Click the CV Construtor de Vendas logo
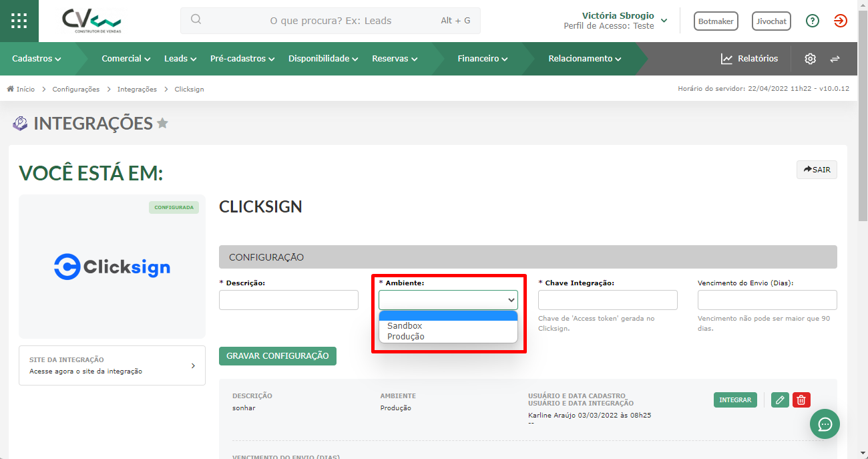Screen dimensions: 868x459 coord(91,21)
